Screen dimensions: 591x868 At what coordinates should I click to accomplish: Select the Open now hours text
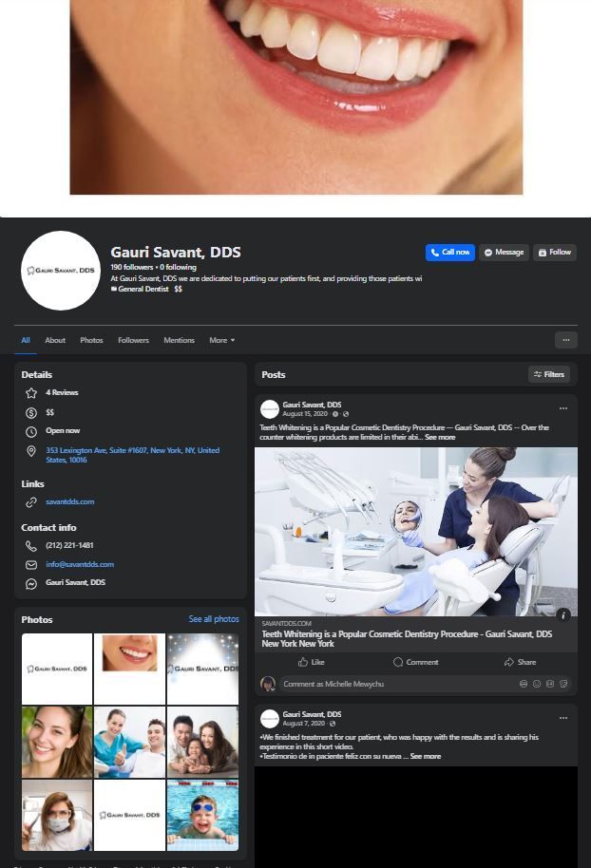pyautogui.click(x=63, y=431)
